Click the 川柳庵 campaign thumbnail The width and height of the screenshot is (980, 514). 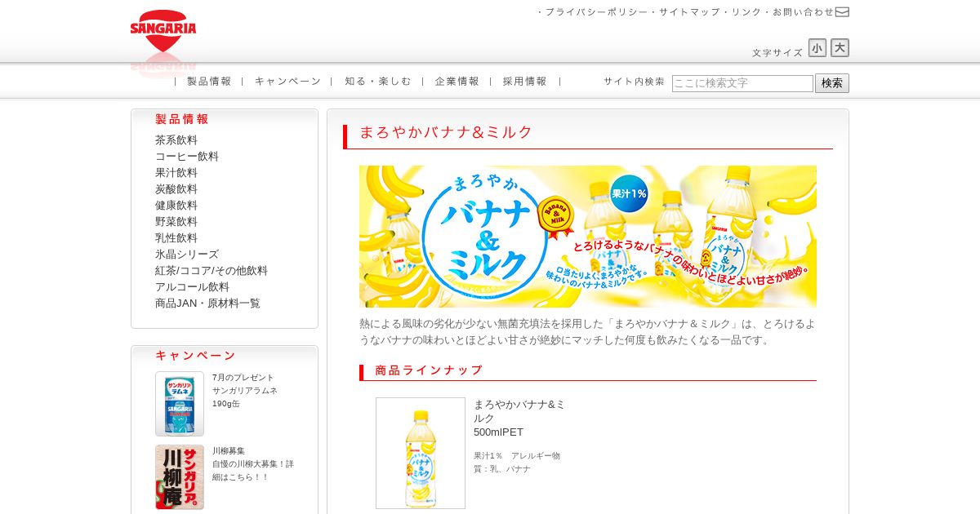180,477
